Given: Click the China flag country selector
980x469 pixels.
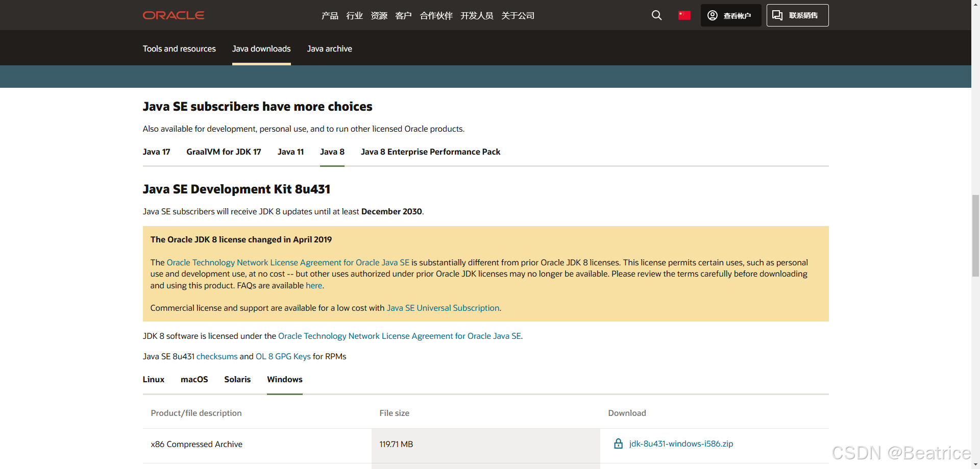Looking at the screenshot, I should pos(684,15).
